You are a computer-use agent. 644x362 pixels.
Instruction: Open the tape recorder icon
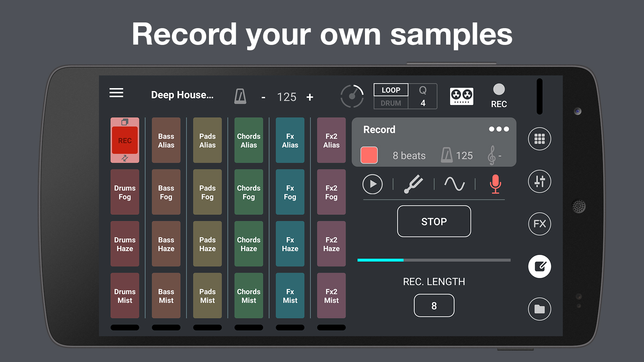click(x=462, y=97)
